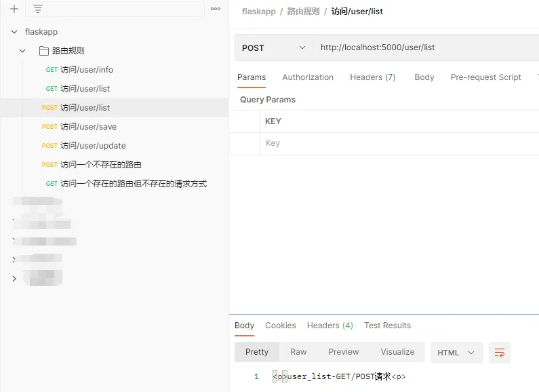Collapse the 路由规则 folder chevron
539x392 pixels.
tap(22, 51)
